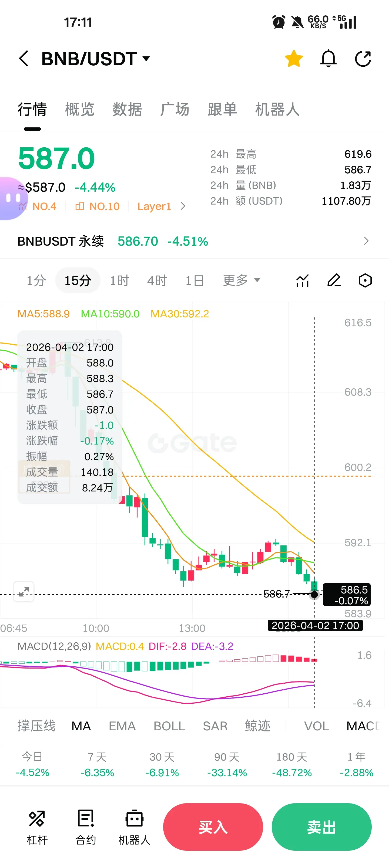Tap the 1年 -2.88% performance cell
The width and height of the screenshot is (389, 868).
[x=356, y=765]
